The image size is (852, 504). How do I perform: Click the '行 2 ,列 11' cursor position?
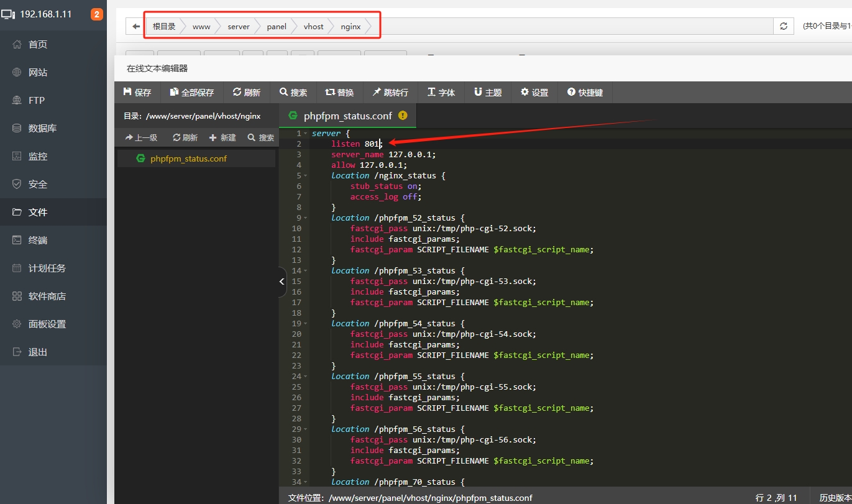click(776, 498)
